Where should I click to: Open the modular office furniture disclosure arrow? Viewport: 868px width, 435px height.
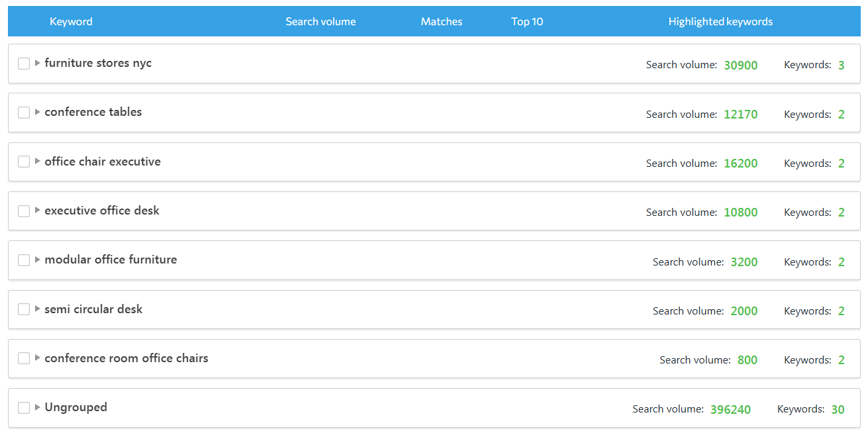click(x=38, y=260)
